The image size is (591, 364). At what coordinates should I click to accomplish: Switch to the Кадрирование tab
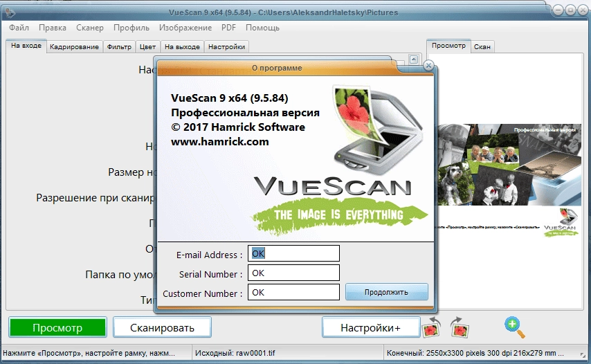(x=74, y=47)
